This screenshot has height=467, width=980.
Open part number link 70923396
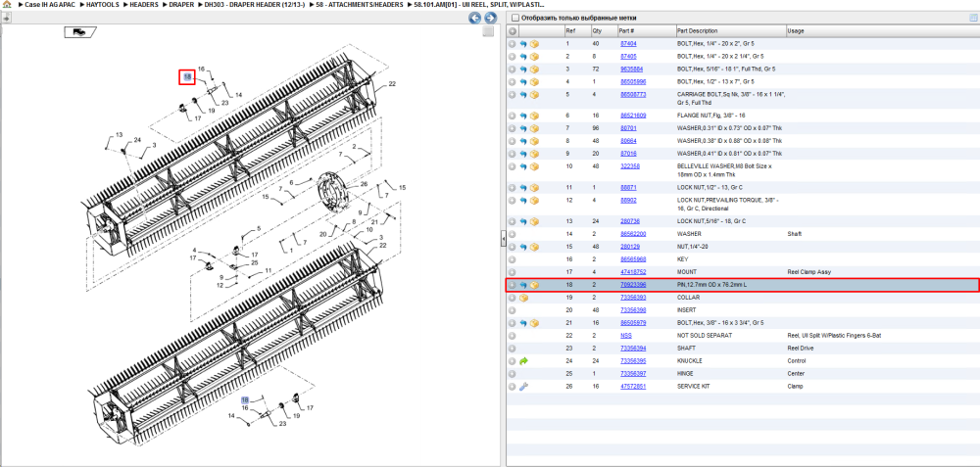[632, 285]
